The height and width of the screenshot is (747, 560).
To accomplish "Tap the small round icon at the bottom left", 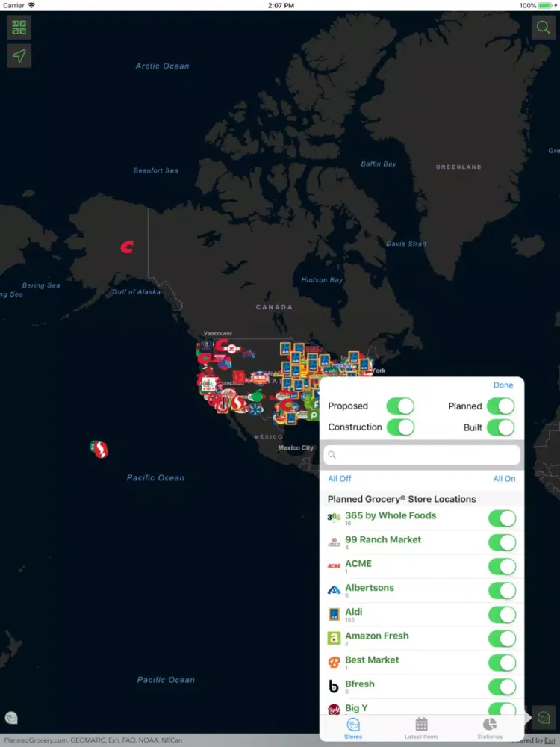I will (x=11, y=717).
